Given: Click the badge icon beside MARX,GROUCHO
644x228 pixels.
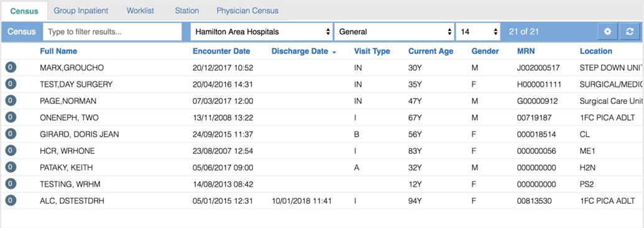Looking at the screenshot, I should click(x=11, y=67).
